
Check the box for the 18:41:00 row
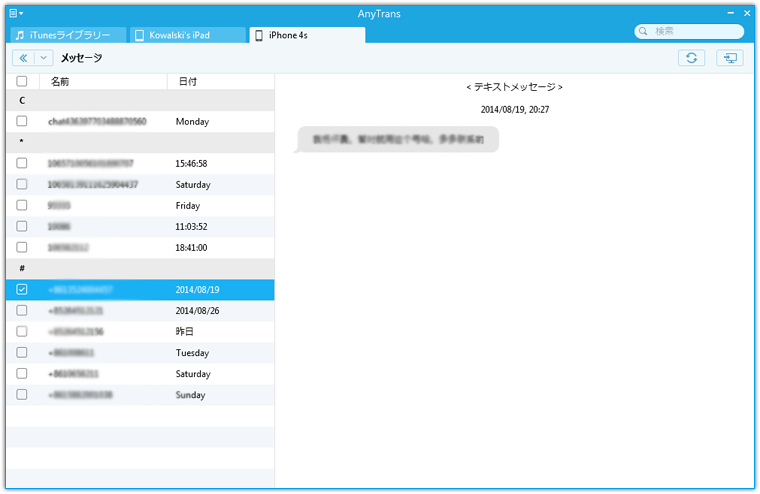22,247
